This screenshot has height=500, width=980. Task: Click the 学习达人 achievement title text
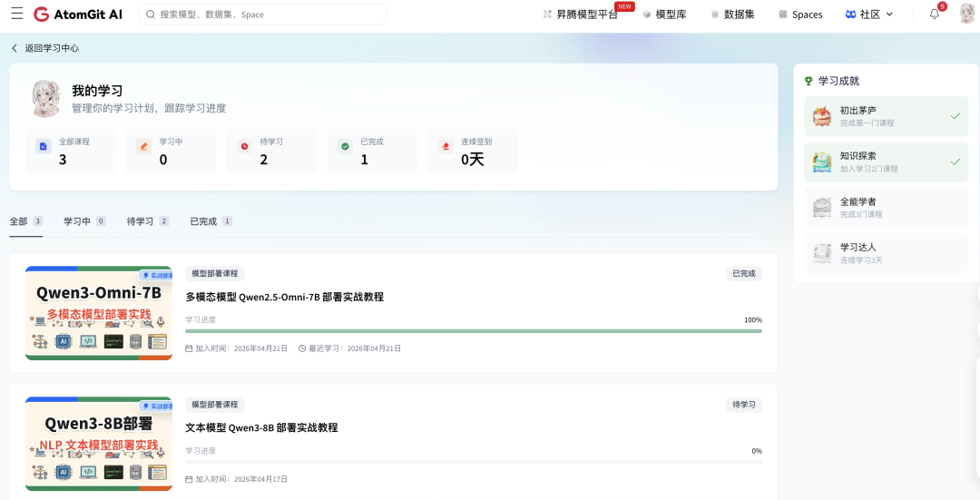[x=858, y=248]
